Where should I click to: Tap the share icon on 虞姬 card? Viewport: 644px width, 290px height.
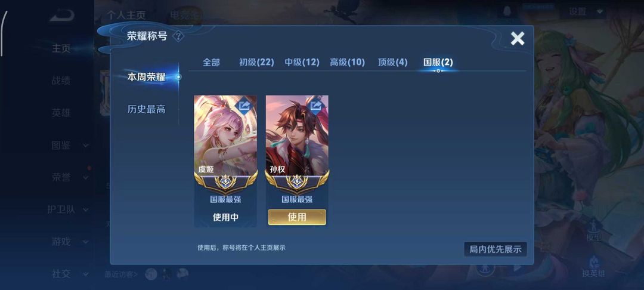(244, 106)
